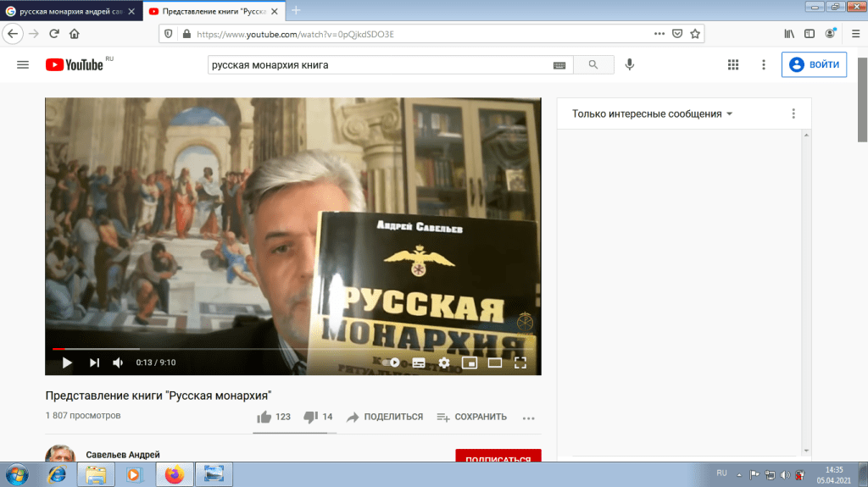This screenshot has width=868, height=487.
Task: Click the Войти sign-in button
Action: click(814, 65)
